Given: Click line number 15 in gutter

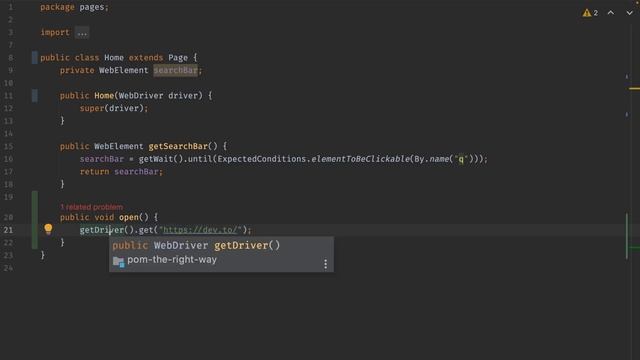Looking at the screenshot, I should click(x=9, y=146).
